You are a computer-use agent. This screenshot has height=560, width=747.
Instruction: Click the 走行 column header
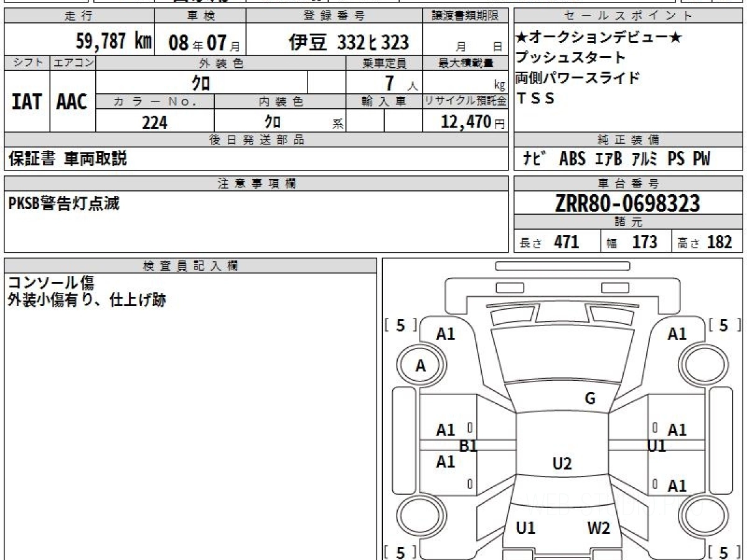(x=78, y=16)
